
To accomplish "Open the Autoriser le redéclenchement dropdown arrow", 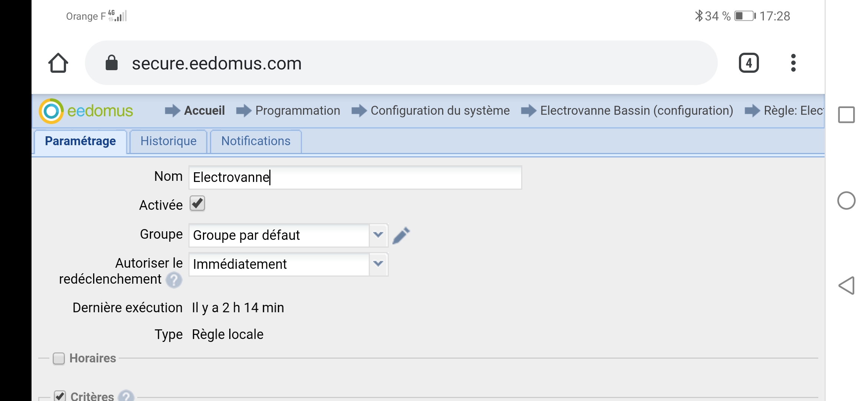I will (x=378, y=264).
